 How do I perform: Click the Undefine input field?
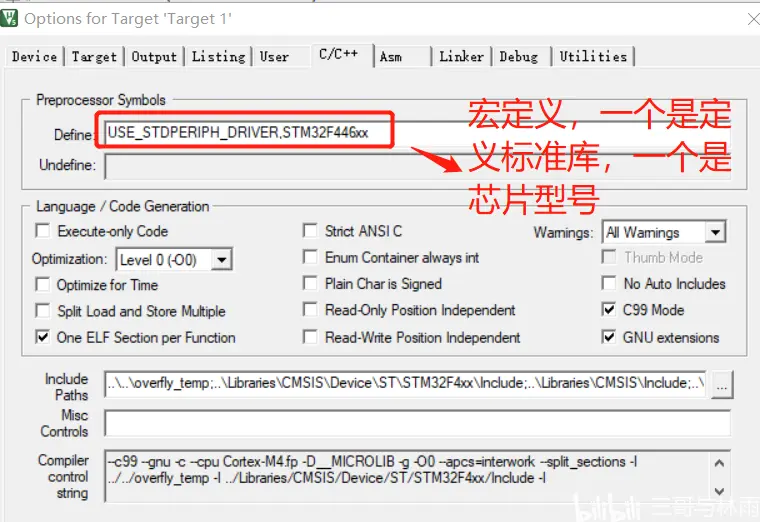417,166
